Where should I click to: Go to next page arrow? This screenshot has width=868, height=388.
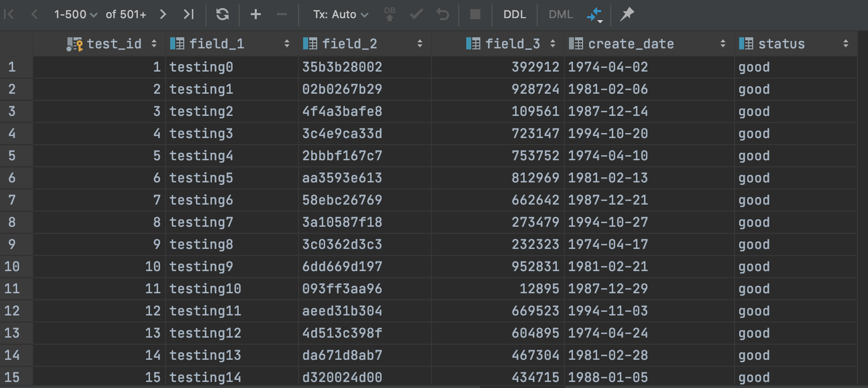(163, 14)
